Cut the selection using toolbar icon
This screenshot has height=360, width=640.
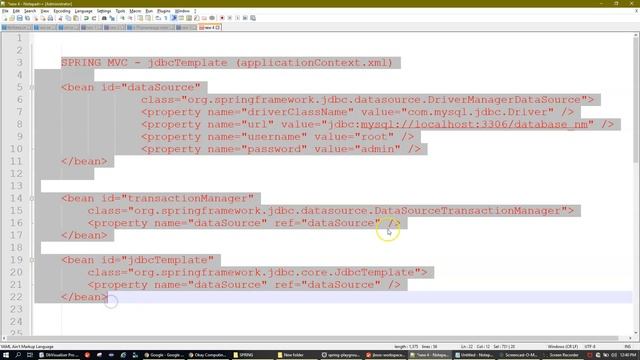pyautogui.click(x=60, y=18)
